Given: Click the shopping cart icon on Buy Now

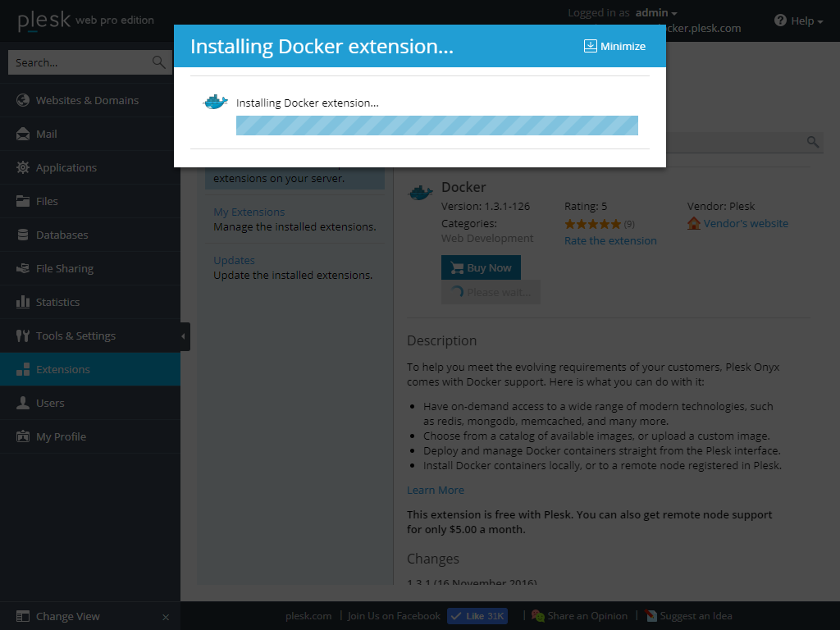Looking at the screenshot, I should [x=457, y=268].
